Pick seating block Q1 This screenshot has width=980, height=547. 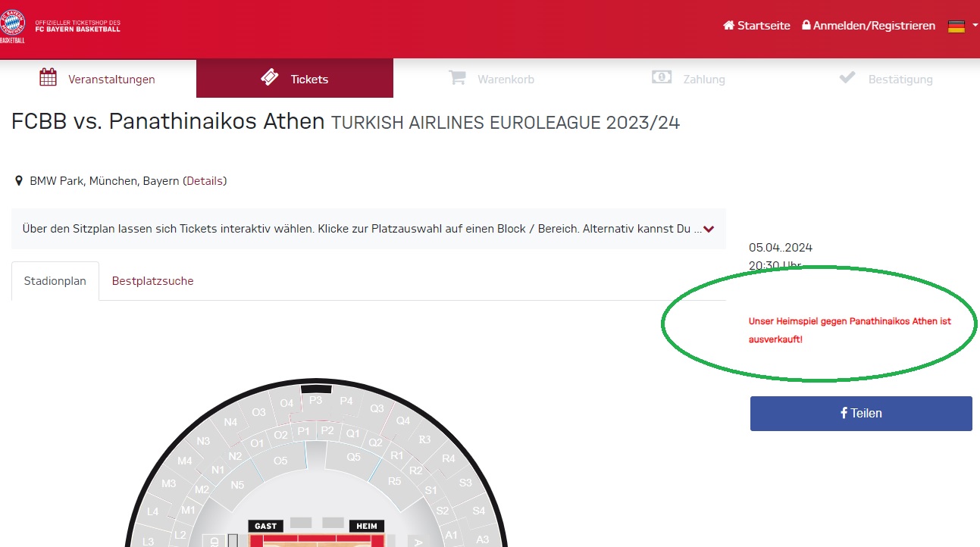[352, 434]
